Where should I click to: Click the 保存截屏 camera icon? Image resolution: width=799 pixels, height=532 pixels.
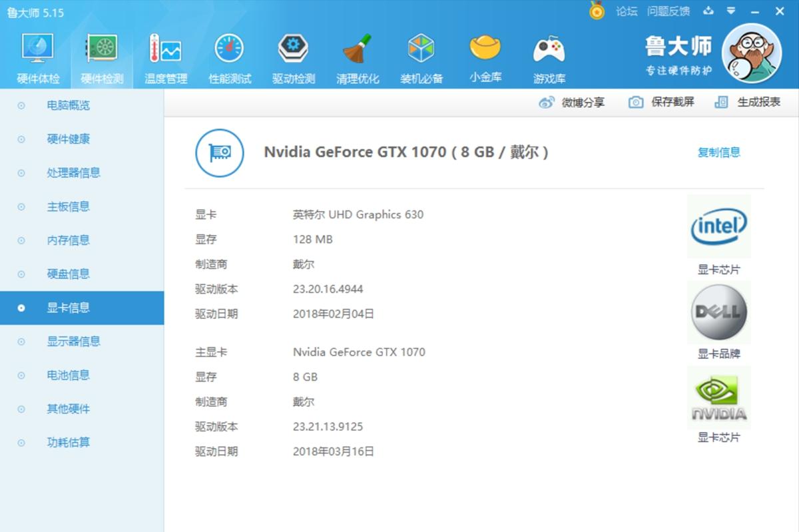tap(635, 103)
